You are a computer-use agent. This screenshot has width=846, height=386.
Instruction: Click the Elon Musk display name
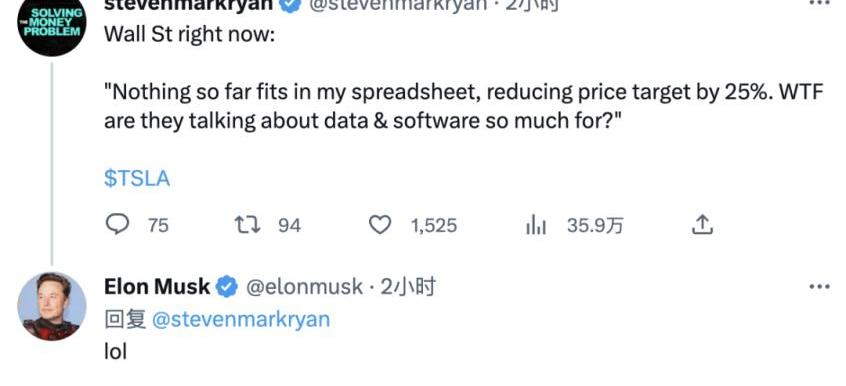pyautogui.click(x=157, y=287)
